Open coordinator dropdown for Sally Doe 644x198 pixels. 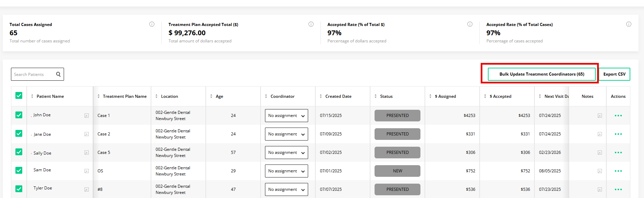(x=287, y=153)
